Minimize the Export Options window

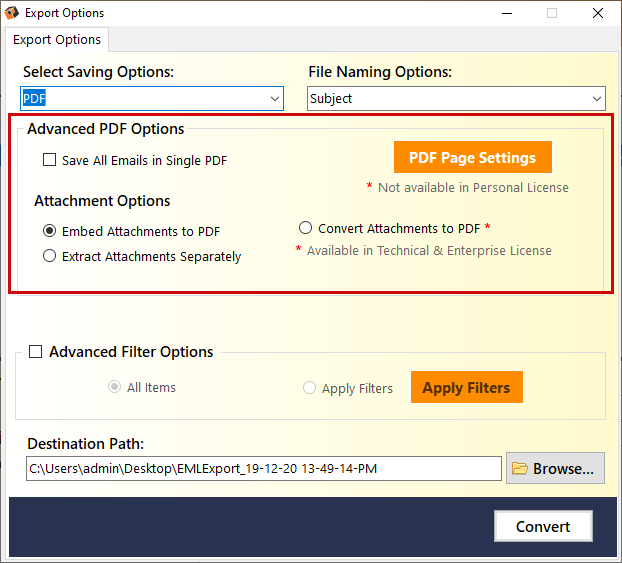coord(507,13)
